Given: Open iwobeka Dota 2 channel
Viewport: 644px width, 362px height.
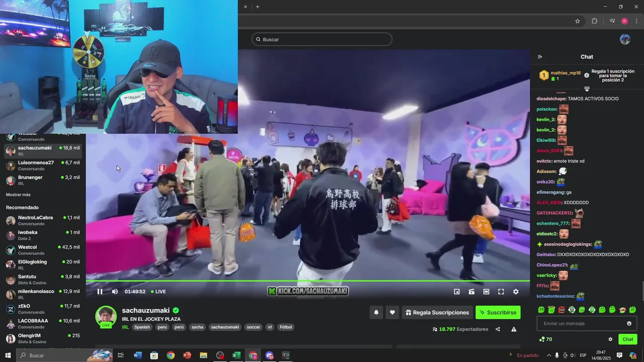Looking at the screenshot, I should (43, 235).
